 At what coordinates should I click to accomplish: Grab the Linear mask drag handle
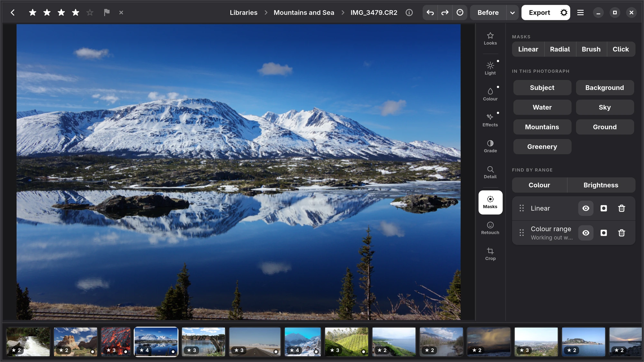521,208
